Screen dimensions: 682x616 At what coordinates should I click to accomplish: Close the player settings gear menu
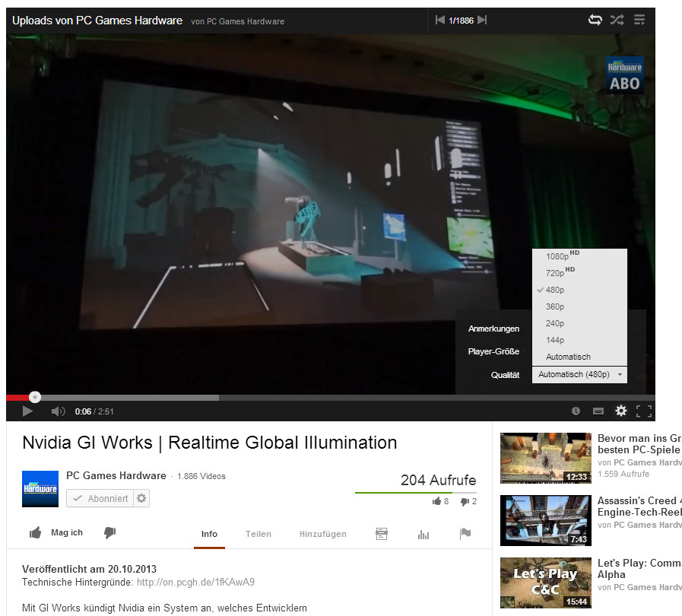click(621, 411)
